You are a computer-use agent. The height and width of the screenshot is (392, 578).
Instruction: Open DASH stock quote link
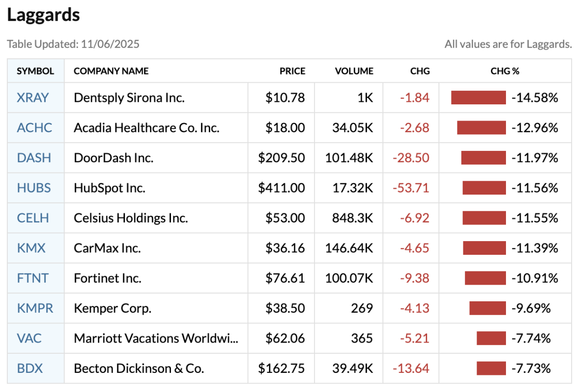34,158
